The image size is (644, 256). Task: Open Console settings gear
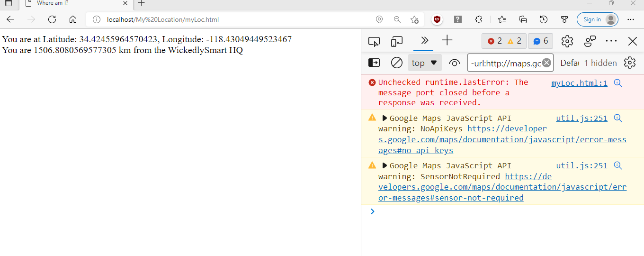(629, 63)
